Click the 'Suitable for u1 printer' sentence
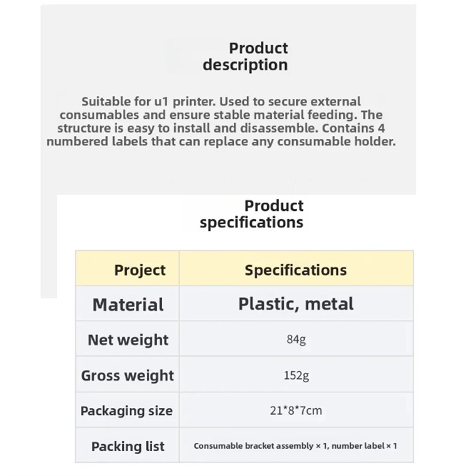 (149, 102)
